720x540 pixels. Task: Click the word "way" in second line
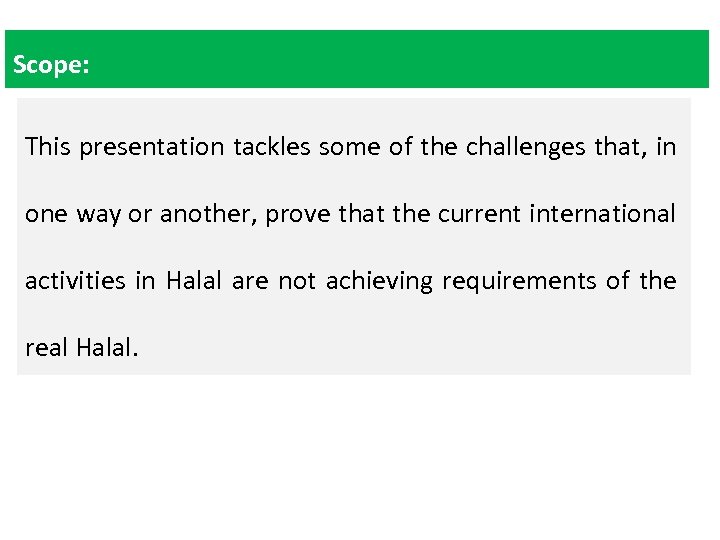pos(97,214)
